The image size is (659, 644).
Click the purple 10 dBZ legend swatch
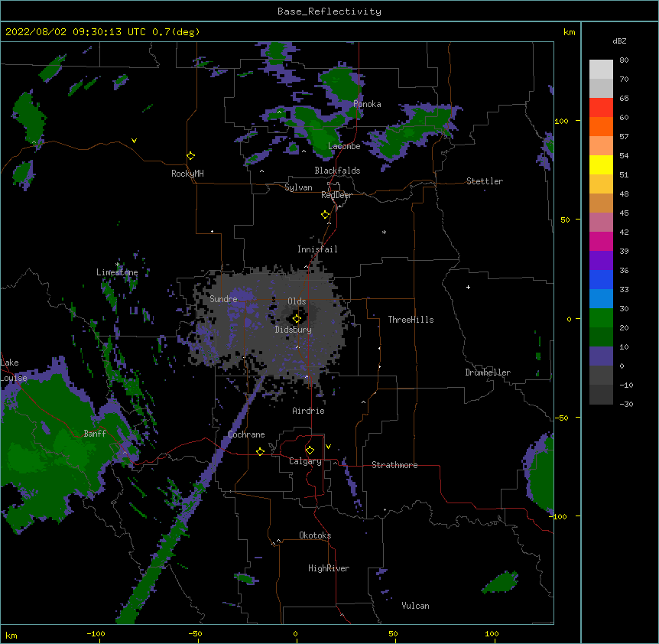tap(601, 356)
